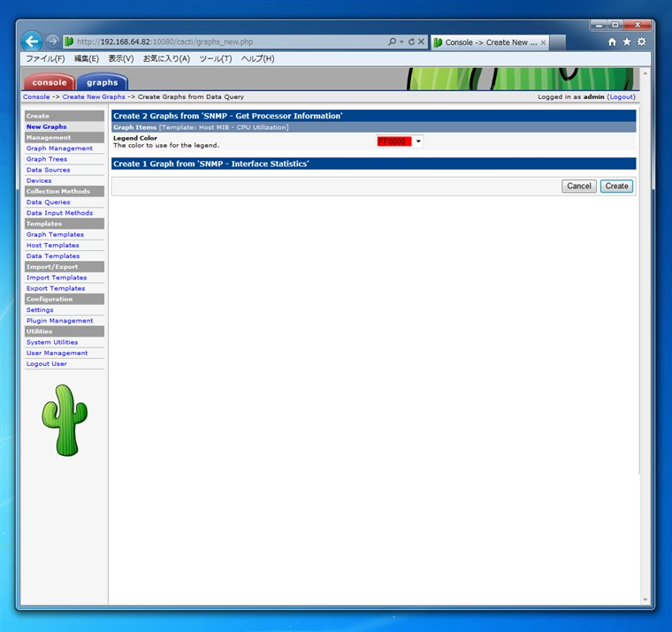This screenshot has height=632, width=672.
Task: Open Settings in sidebar
Action: (40, 309)
